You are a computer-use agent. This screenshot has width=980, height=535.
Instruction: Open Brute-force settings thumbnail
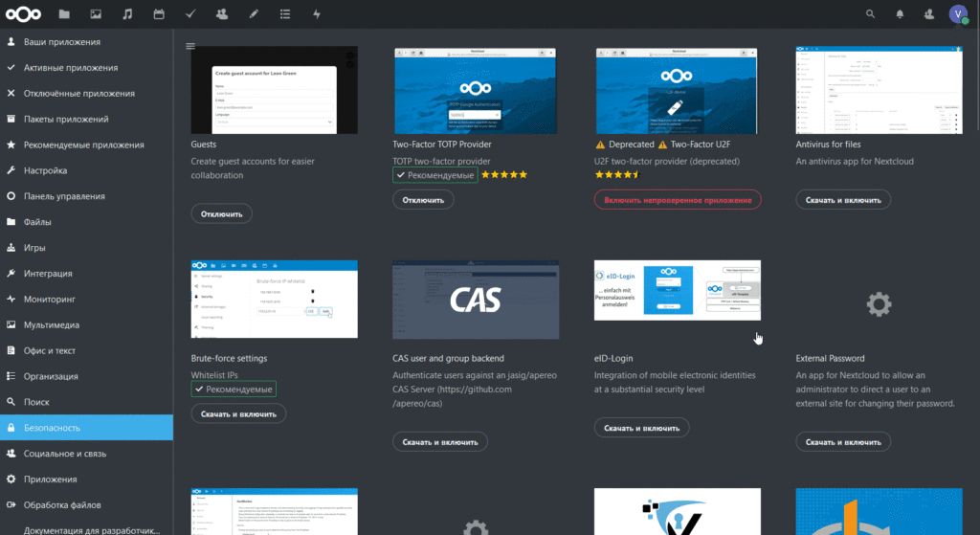pos(275,300)
